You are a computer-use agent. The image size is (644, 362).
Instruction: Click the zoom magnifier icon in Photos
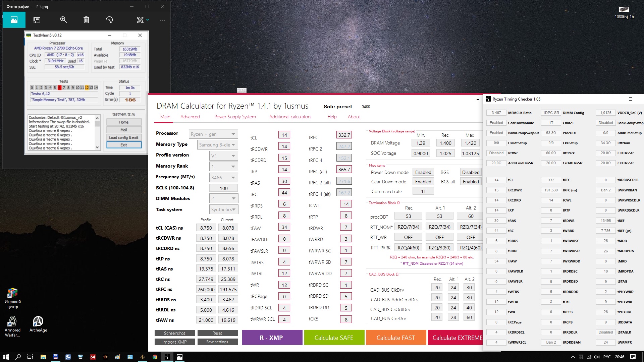(63, 20)
